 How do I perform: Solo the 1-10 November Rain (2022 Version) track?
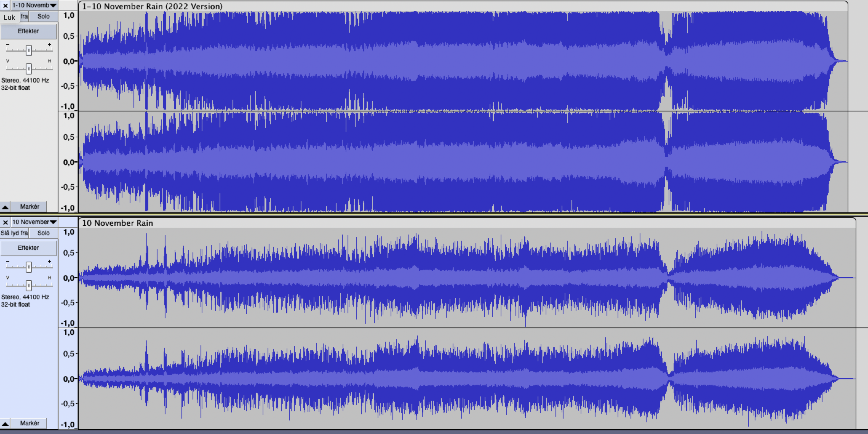[43, 16]
